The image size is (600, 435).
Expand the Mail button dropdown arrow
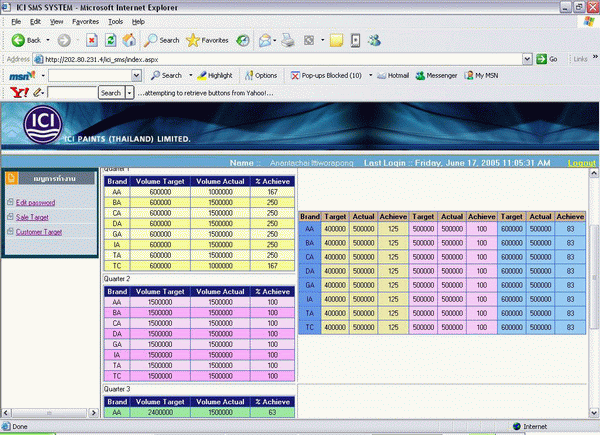275,40
